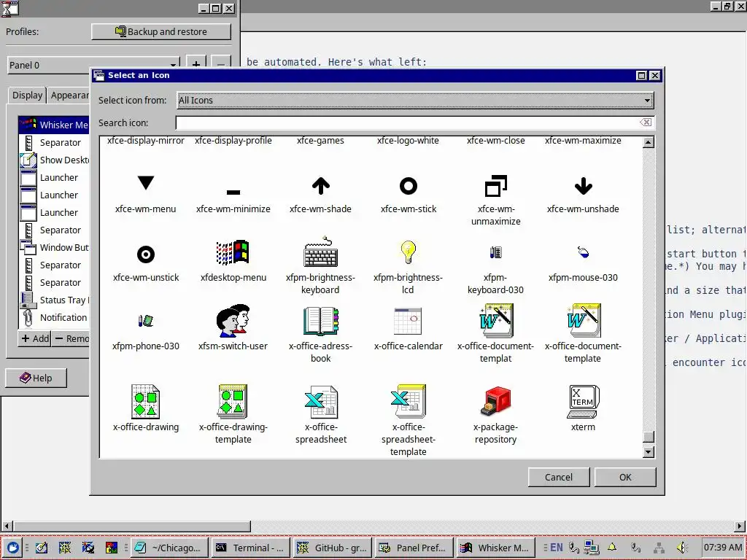Select Show Desktop item in list

[54, 160]
